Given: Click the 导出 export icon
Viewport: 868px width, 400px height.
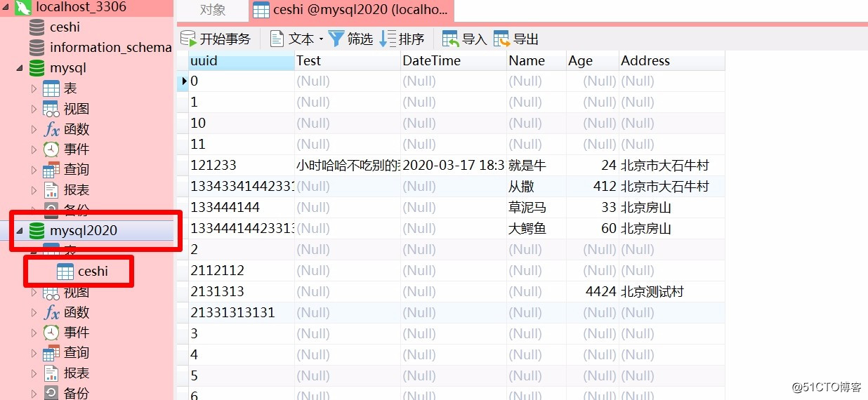Looking at the screenshot, I should click(x=502, y=39).
